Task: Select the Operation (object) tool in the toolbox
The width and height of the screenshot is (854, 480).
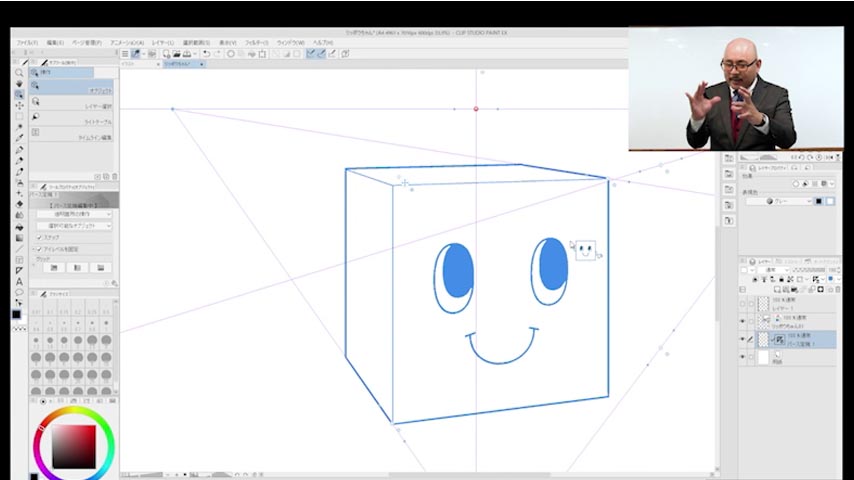Action: pyautogui.click(x=20, y=94)
